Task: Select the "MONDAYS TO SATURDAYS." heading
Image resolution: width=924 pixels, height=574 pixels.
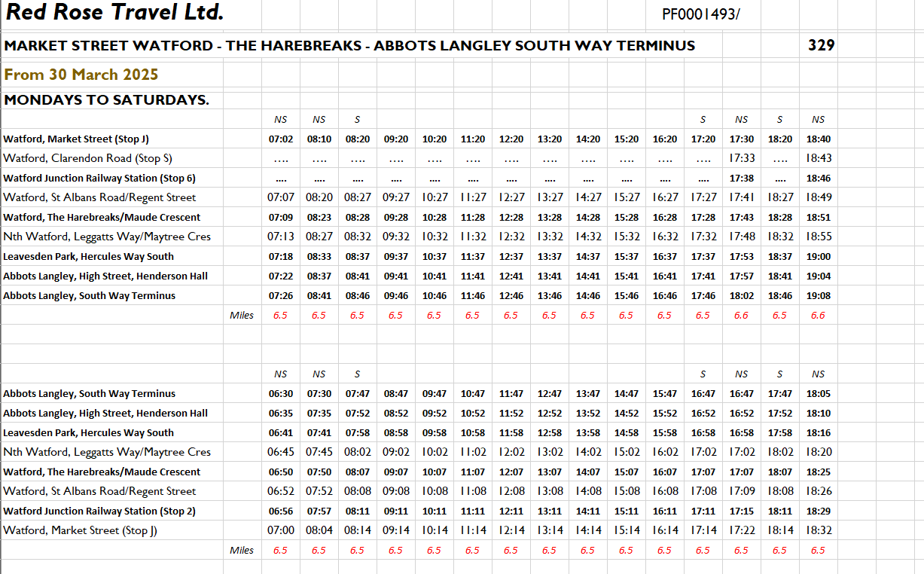Action: point(106,100)
